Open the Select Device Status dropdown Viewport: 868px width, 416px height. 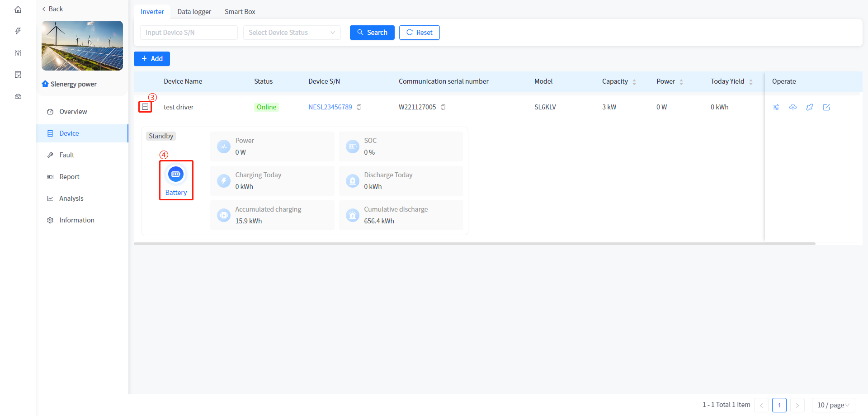click(292, 33)
